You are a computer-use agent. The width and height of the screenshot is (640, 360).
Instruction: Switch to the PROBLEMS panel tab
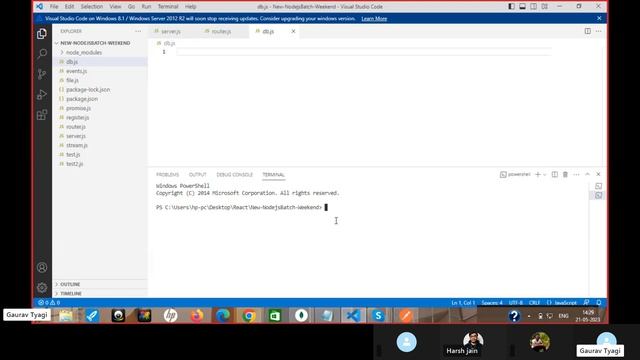coord(167,175)
